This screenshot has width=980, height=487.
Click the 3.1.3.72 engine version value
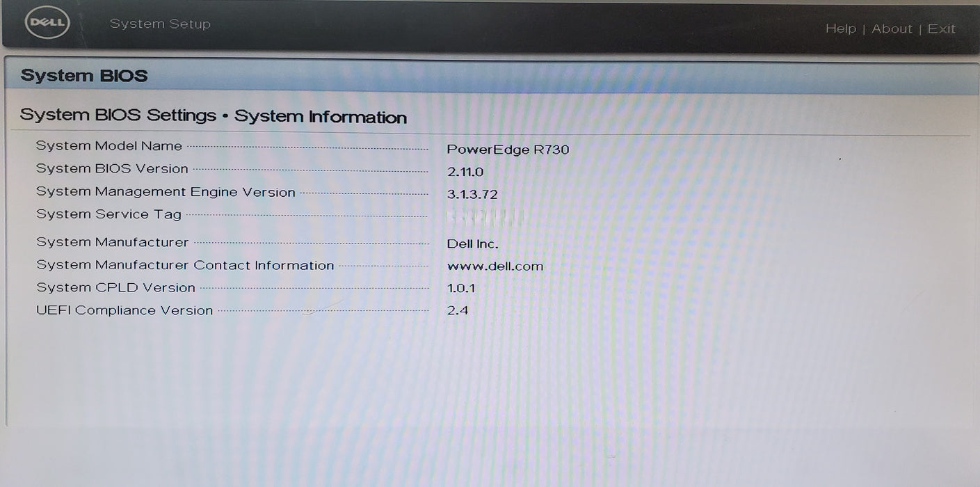(474, 194)
